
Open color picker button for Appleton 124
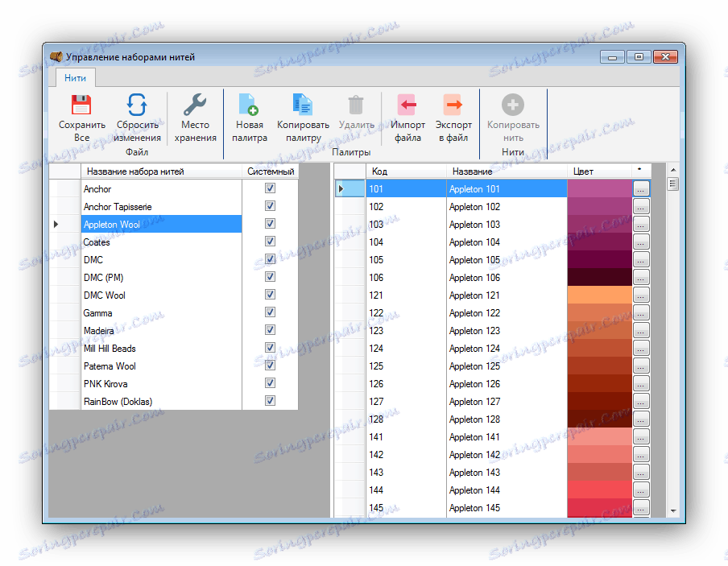pyautogui.click(x=641, y=348)
